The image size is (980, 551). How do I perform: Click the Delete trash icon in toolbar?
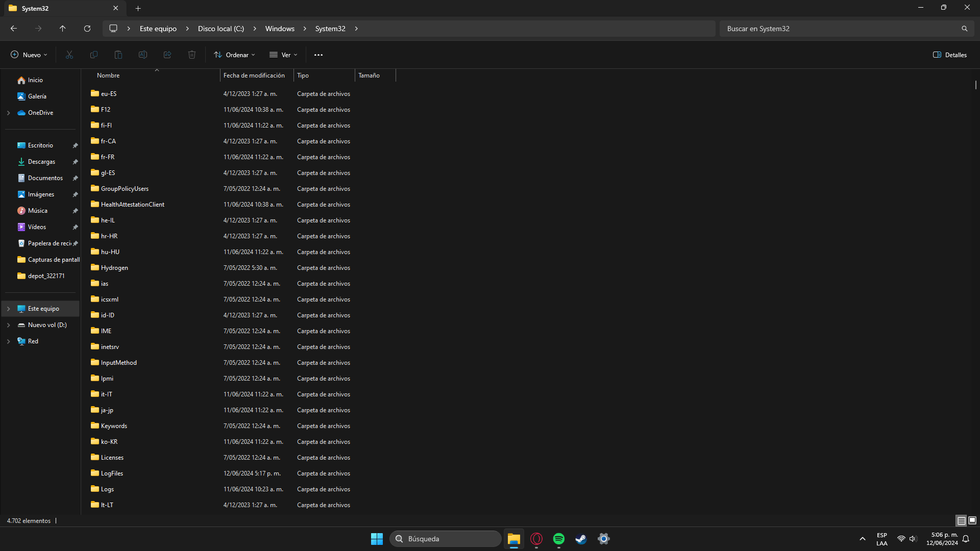click(x=192, y=55)
